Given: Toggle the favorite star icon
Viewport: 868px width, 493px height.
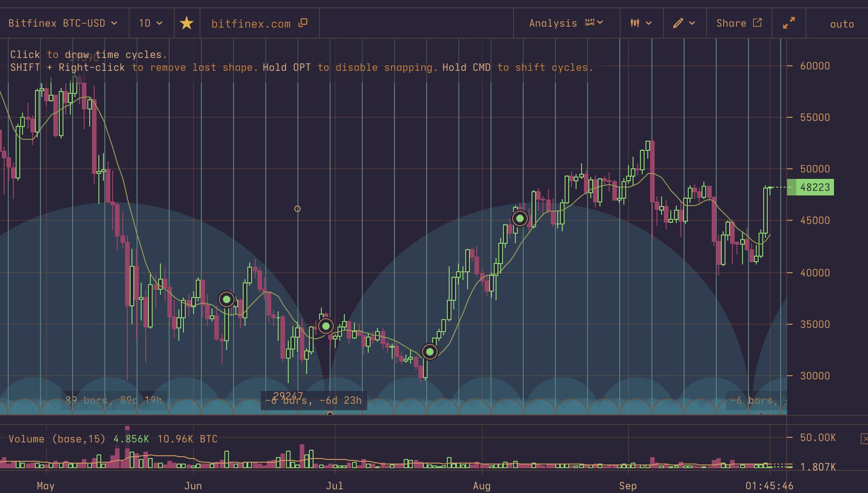Looking at the screenshot, I should point(187,23).
